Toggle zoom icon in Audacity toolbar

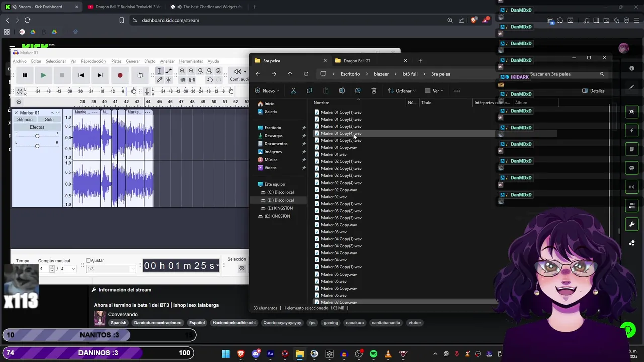[218, 71]
